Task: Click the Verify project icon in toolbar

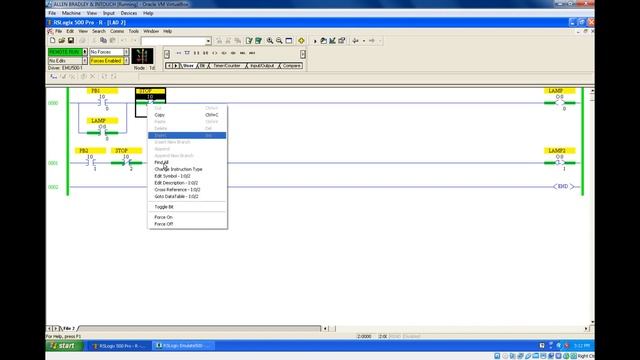Action: pyautogui.click(x=258, y=41)
